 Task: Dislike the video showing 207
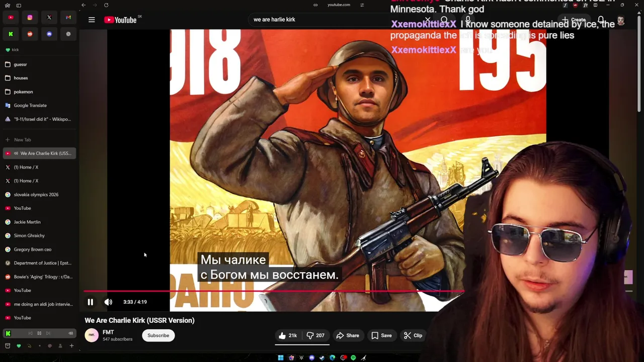[x=315, y=335]
